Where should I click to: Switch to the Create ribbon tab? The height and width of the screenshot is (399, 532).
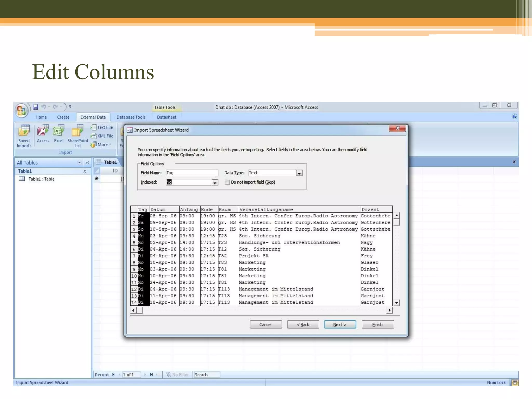click(63, 117)
